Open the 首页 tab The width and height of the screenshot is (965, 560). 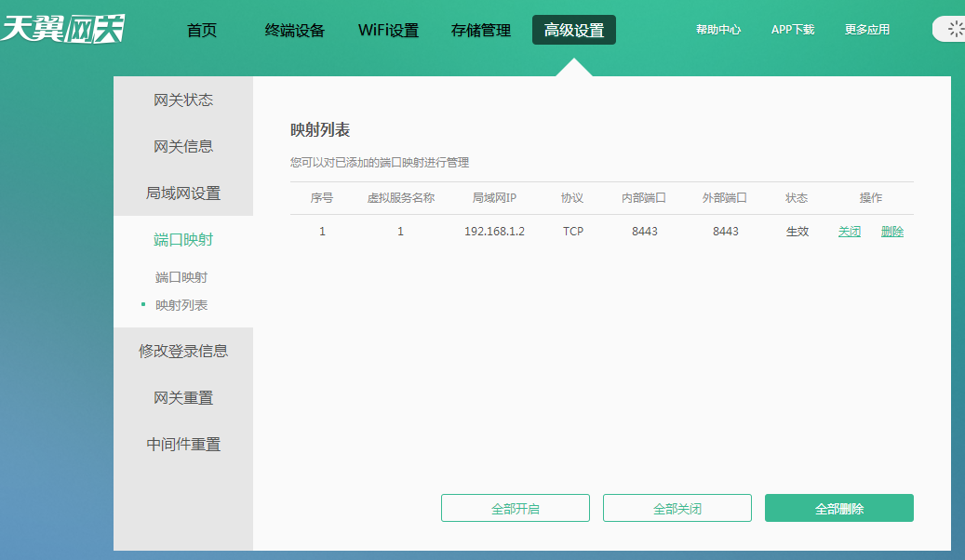click(x=202, y=30)
